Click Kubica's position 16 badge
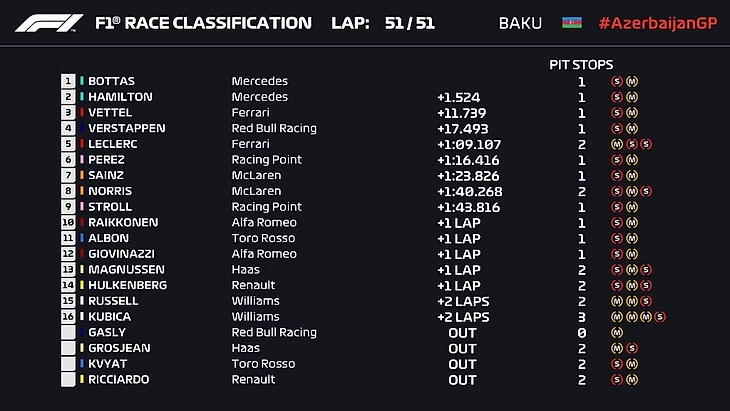The image size is (730, 411). (68, 316)
